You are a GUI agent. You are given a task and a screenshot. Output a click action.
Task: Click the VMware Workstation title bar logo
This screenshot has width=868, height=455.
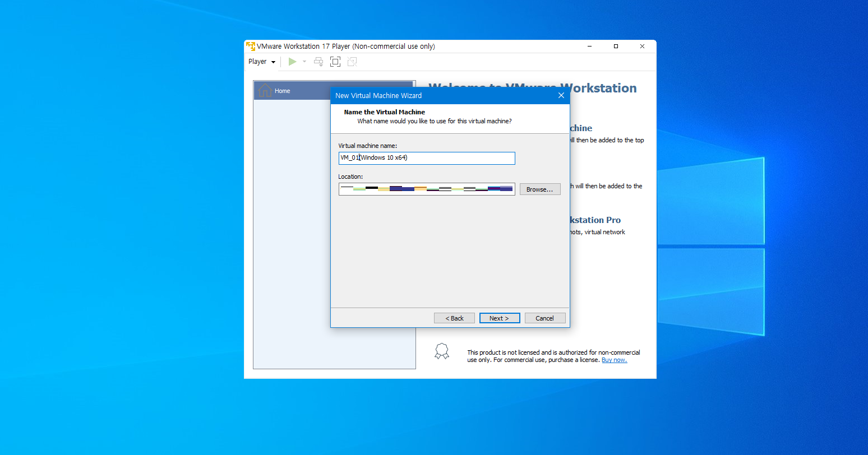[251, 46]
